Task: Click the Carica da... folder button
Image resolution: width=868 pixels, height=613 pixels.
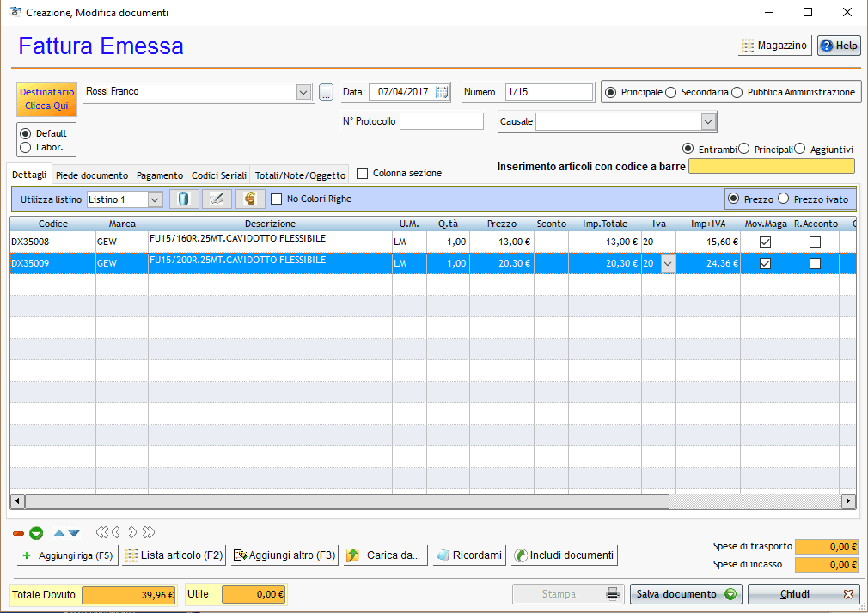Action: coord(385,555)
